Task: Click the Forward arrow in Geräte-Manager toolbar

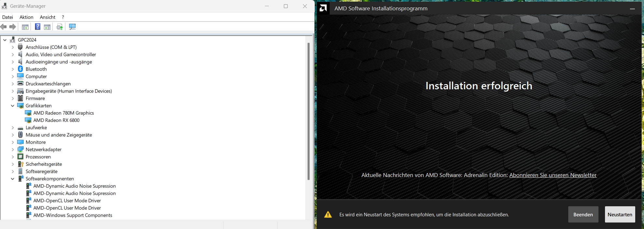Action: click(x=13, y=27)
